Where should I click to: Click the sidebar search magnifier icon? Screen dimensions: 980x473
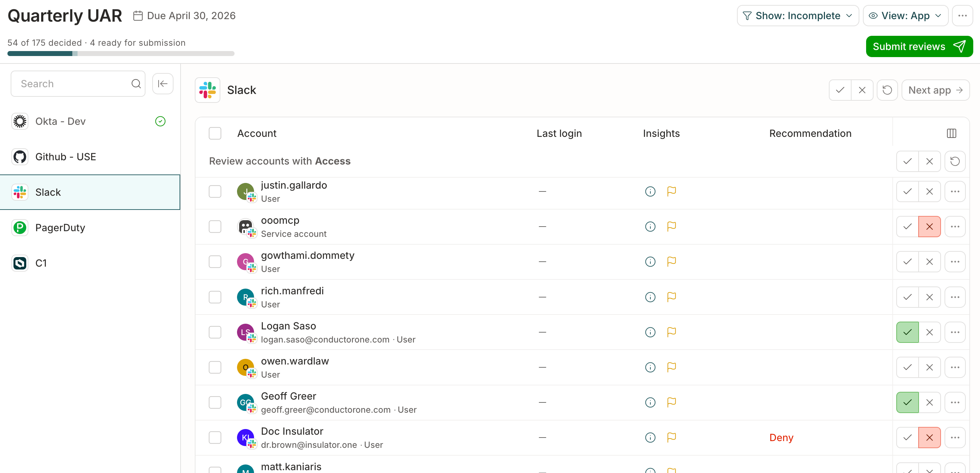136,84
